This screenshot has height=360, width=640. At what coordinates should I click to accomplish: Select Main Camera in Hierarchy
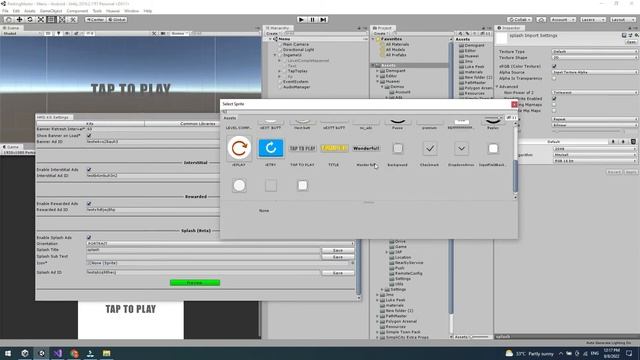click(296, 44)
